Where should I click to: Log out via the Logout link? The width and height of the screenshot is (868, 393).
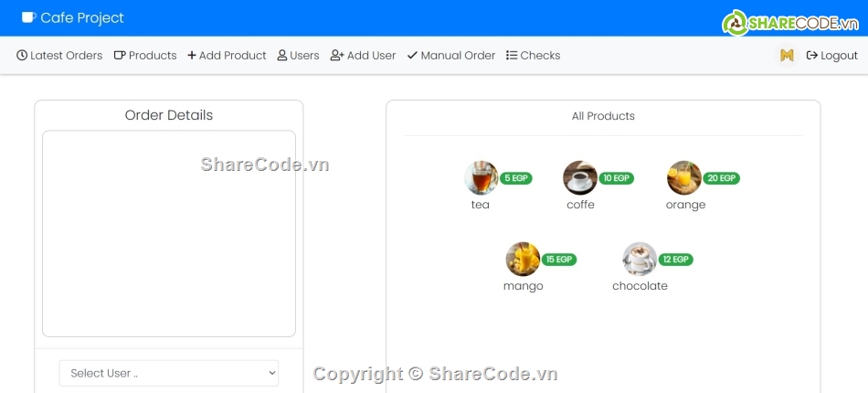point(832,56)
